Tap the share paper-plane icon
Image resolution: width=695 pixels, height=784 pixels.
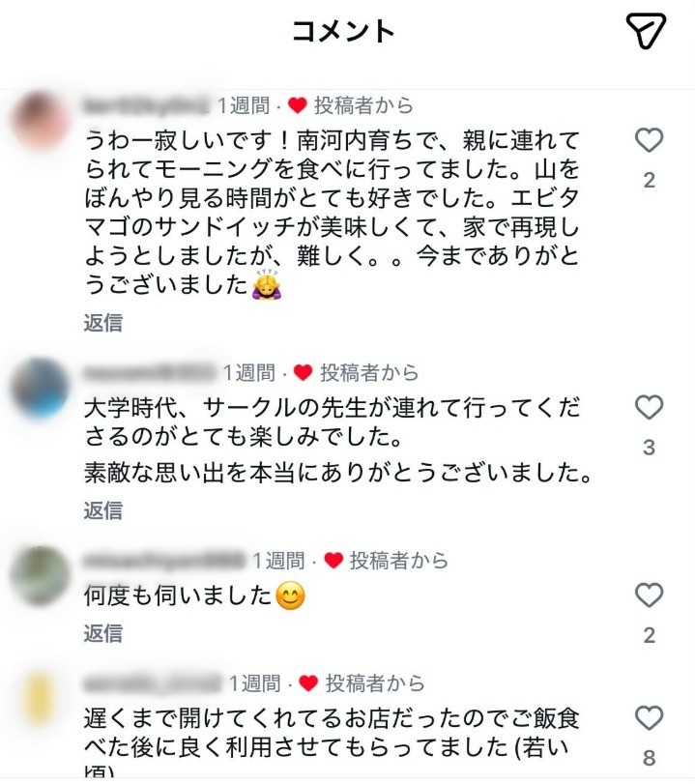click(x=646, y=31)
